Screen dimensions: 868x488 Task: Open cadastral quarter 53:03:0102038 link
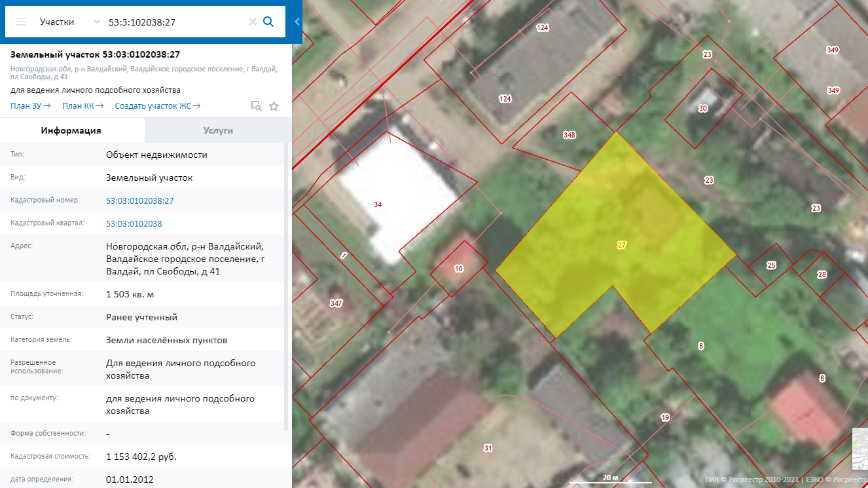pyautogui.click(x=134, y=223)
